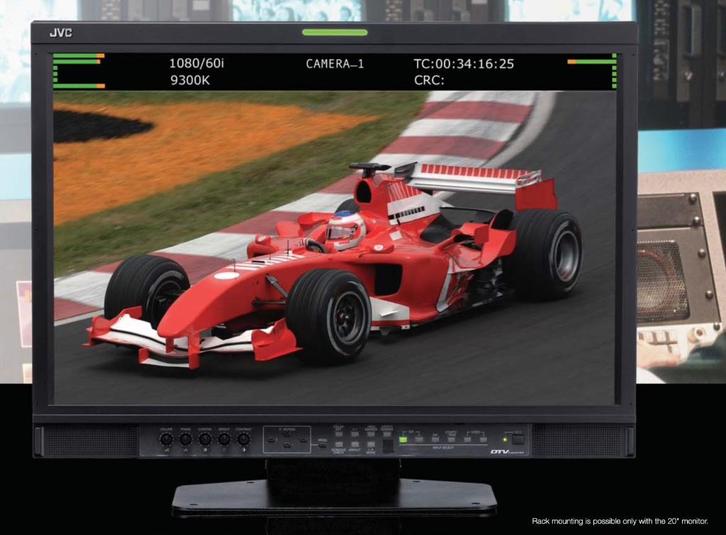
Task: Select the CAMERA_1 source label
Action: [x=335, y=64]
